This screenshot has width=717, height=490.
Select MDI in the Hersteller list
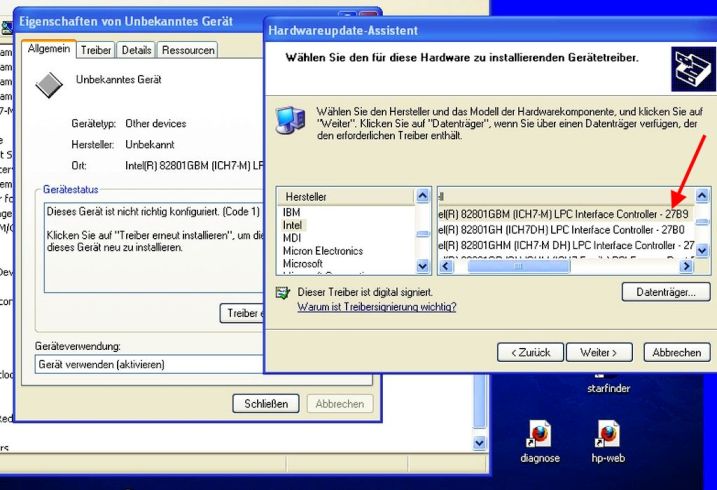292,238
